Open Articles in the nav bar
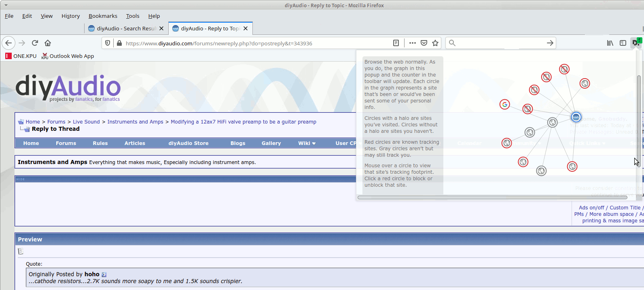Viewport: 644px width, 290px height. (x=135, y=143)
